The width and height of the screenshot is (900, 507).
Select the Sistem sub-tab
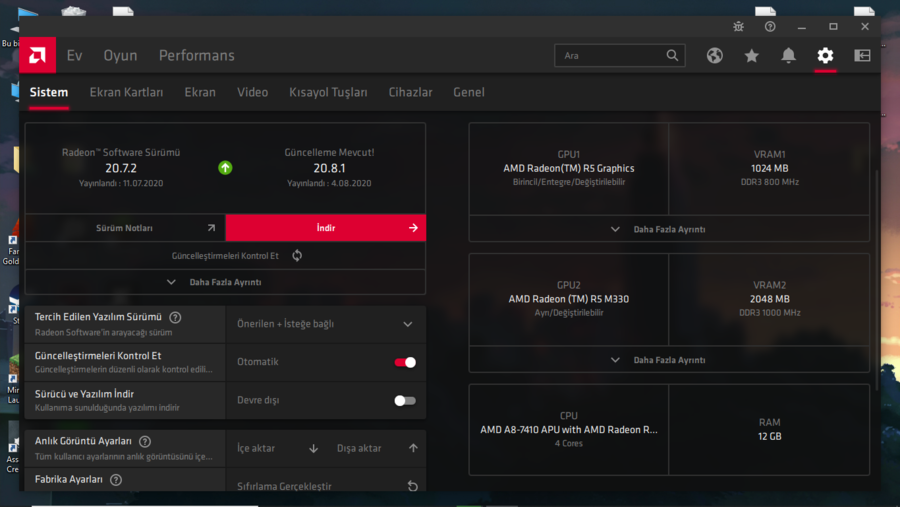(x=49, y=92)
